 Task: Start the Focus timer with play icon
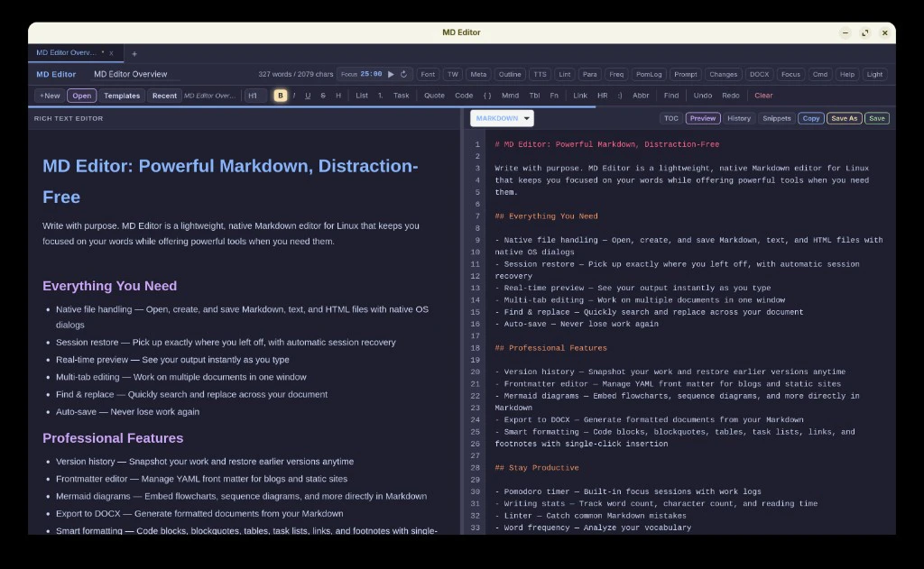tap(391, 74)
